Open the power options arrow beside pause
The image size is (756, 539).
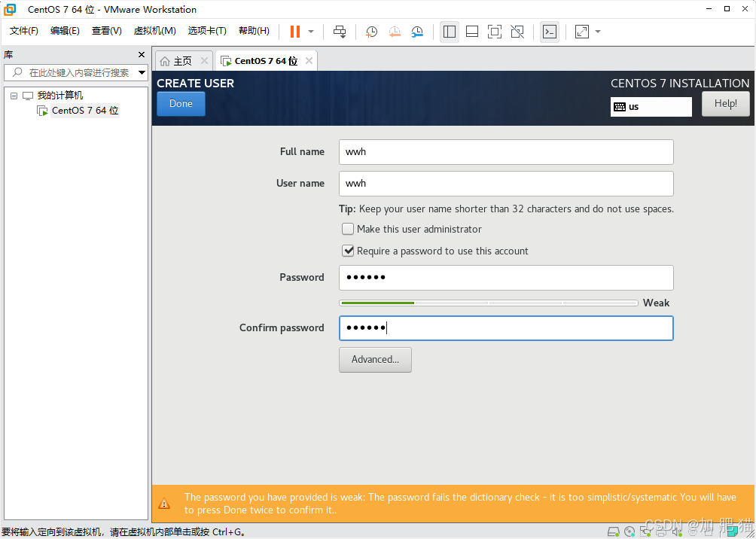tap(311, 32)
